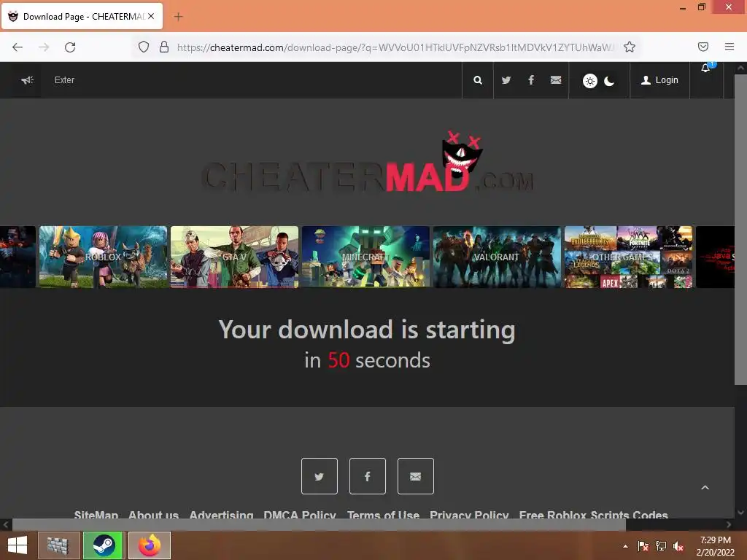This screenshot has height=560, width=747.
Task: Open Steam from the taskbar
Action: [x=104, y=545]
